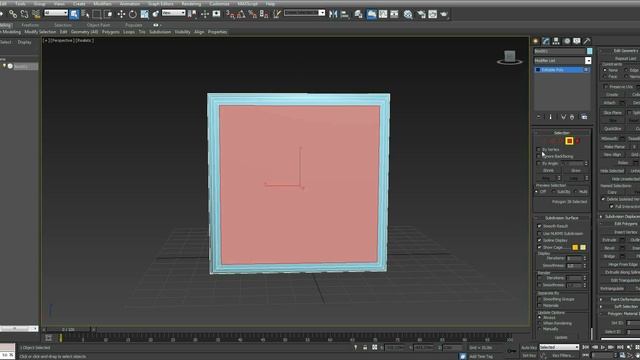This screenshot has height=360, width=640.
Task: Toggle Isoline Display checkbox
Action: pyautogui.click(x=539, y=240)
